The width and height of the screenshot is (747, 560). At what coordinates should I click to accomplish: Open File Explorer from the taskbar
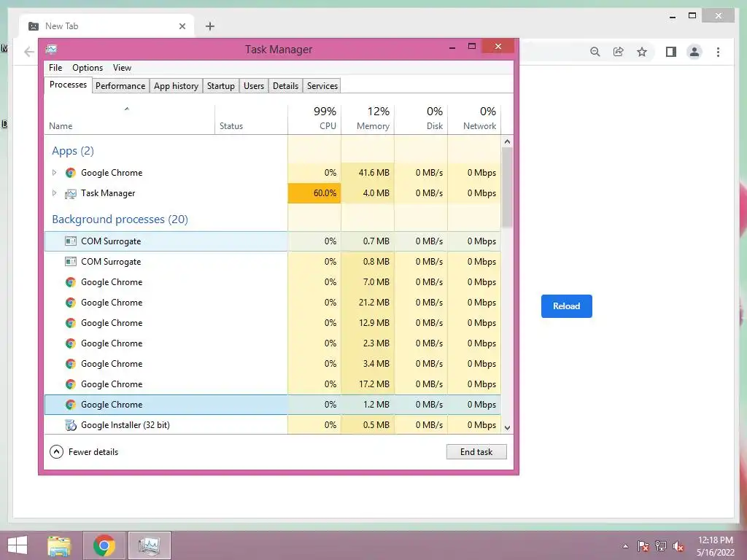point(59,545)
